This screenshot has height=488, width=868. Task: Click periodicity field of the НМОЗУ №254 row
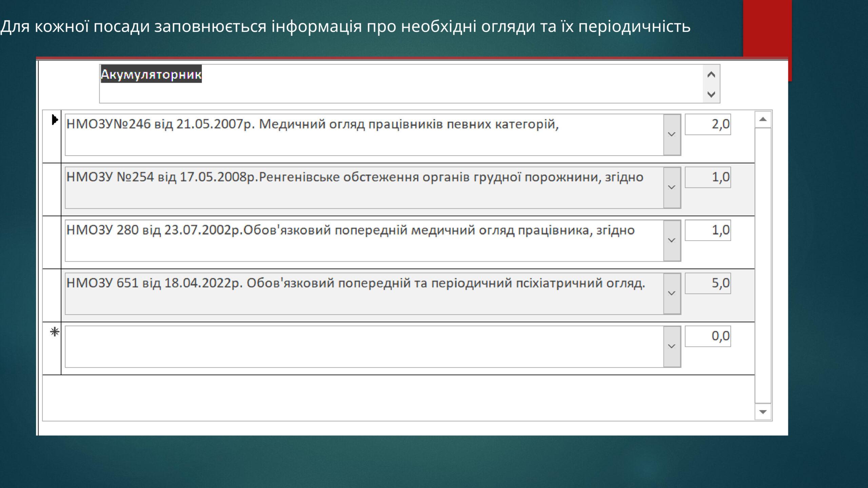coord(708,177)
